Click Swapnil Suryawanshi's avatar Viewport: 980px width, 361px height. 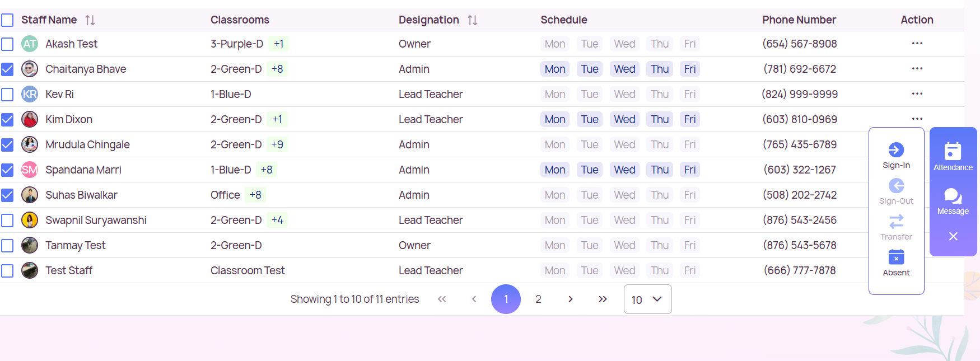pyautogui.click(x=30, y=220)
